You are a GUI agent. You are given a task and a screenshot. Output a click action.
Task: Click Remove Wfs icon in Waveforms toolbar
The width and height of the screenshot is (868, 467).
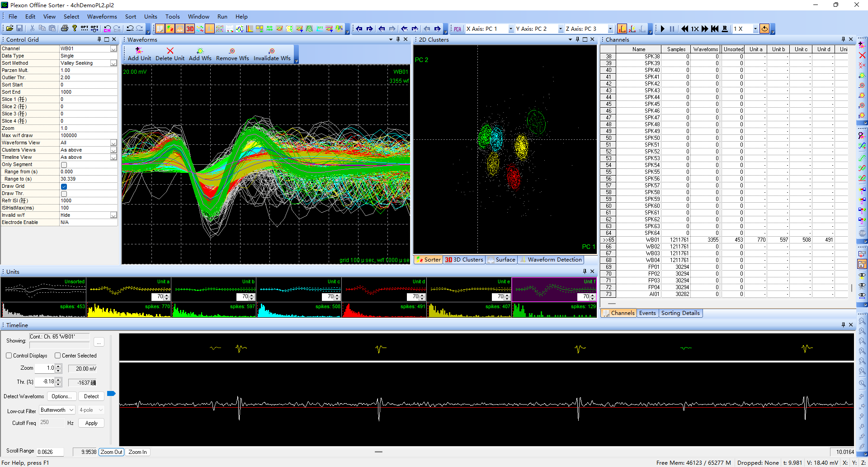pos(232,51)
